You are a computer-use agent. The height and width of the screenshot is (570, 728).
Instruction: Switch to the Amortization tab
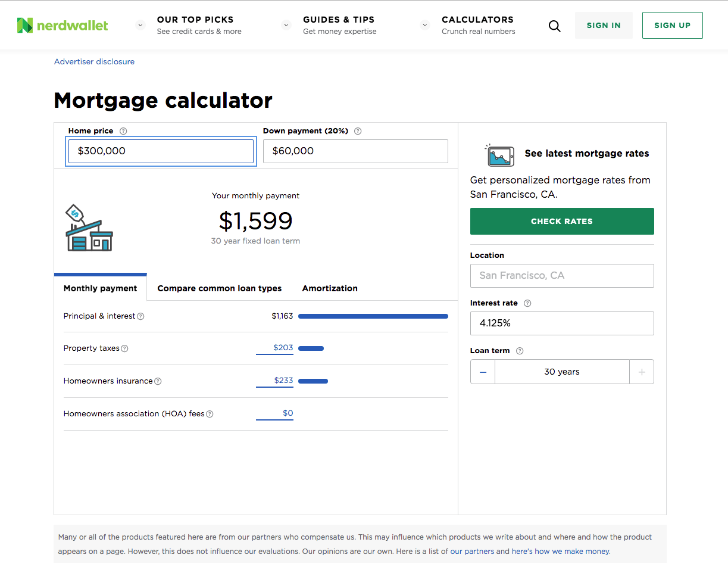(x=330, y=288)
